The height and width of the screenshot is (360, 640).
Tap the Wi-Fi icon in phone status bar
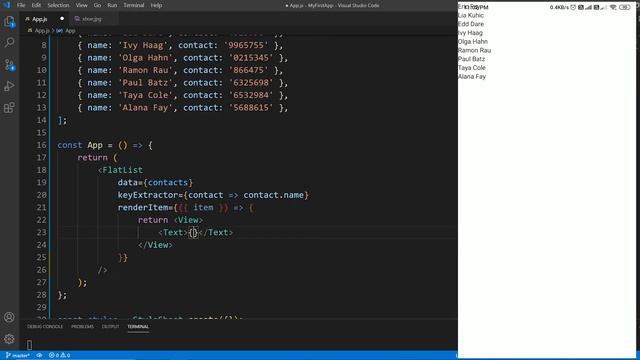(613, 7)
